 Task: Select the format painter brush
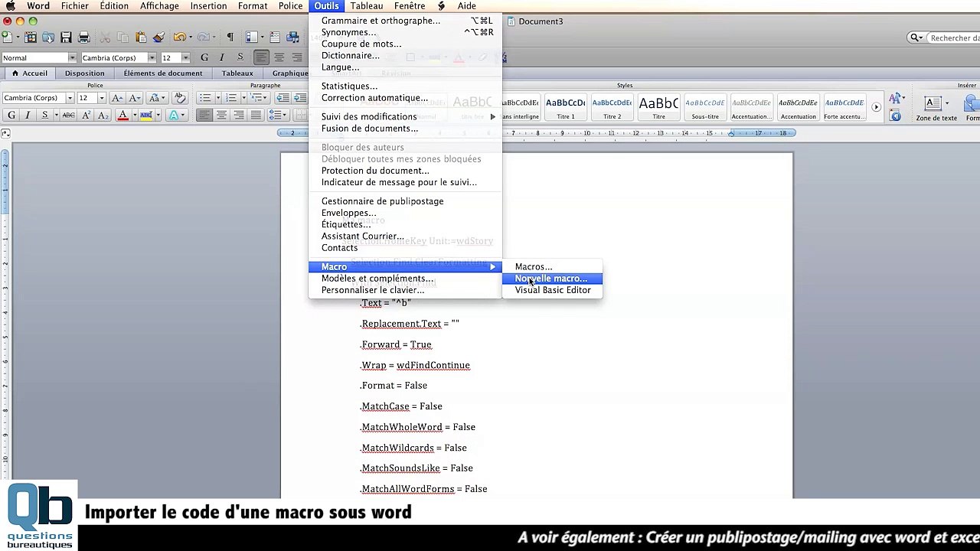[158, 37]
